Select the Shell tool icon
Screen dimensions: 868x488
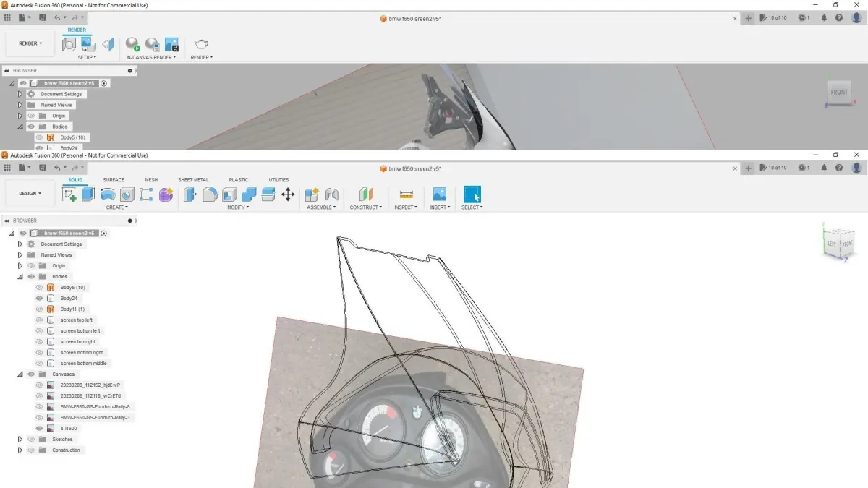point(229,194)
